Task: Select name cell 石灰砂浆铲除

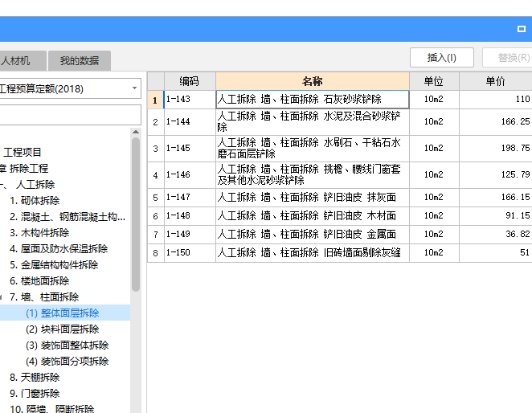Action: tap(313, 100)
